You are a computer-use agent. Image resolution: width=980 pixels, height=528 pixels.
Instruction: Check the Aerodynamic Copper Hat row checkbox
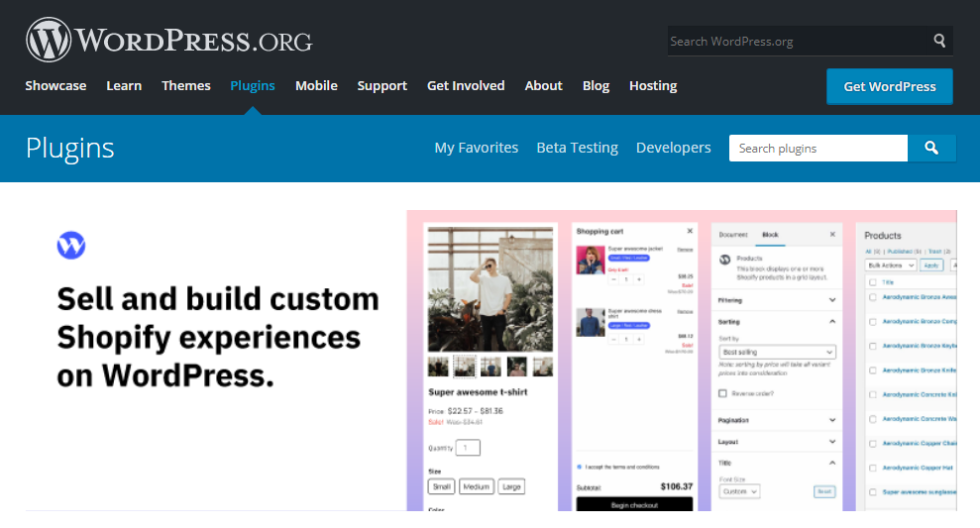(x=873, y=468)
